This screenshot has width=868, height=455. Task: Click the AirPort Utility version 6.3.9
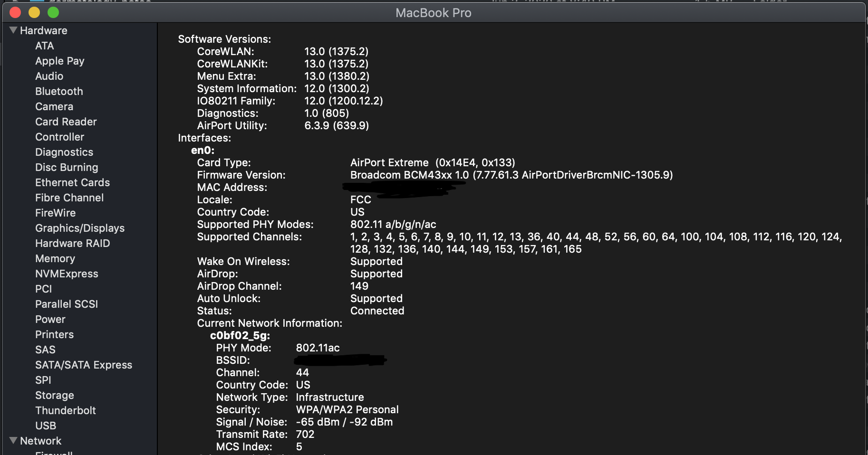(x=337, y=125)
